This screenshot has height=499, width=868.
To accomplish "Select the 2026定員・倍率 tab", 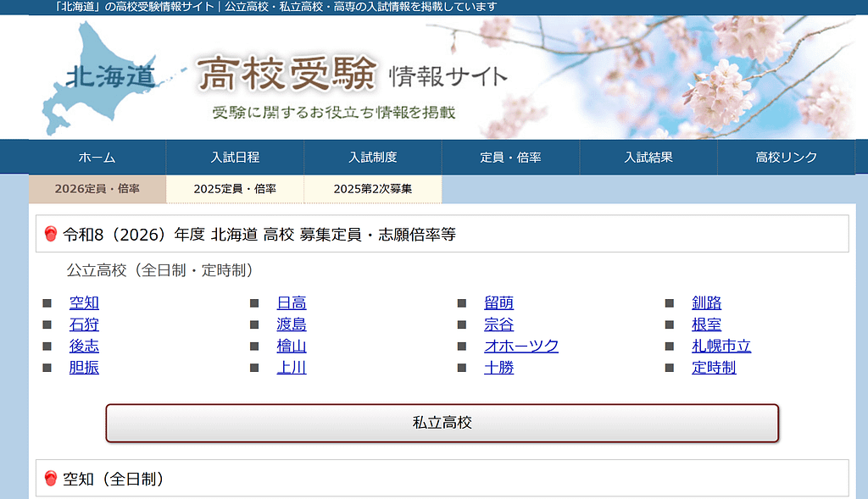I will (97, 189).
